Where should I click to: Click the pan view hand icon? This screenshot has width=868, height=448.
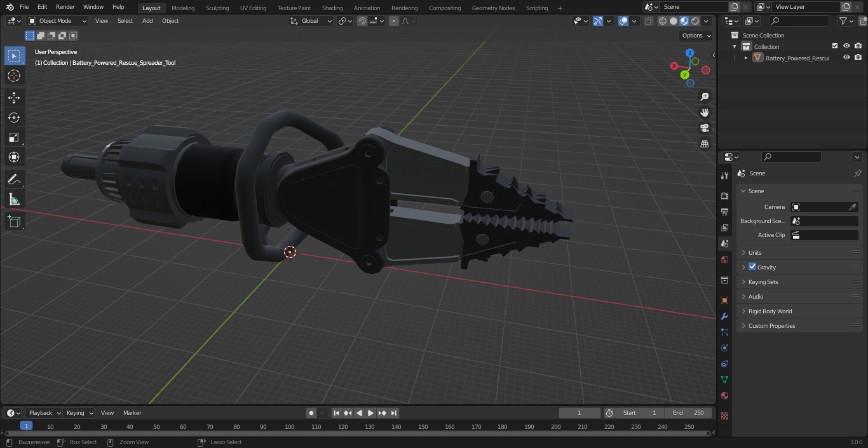click(x=704, y=112)
